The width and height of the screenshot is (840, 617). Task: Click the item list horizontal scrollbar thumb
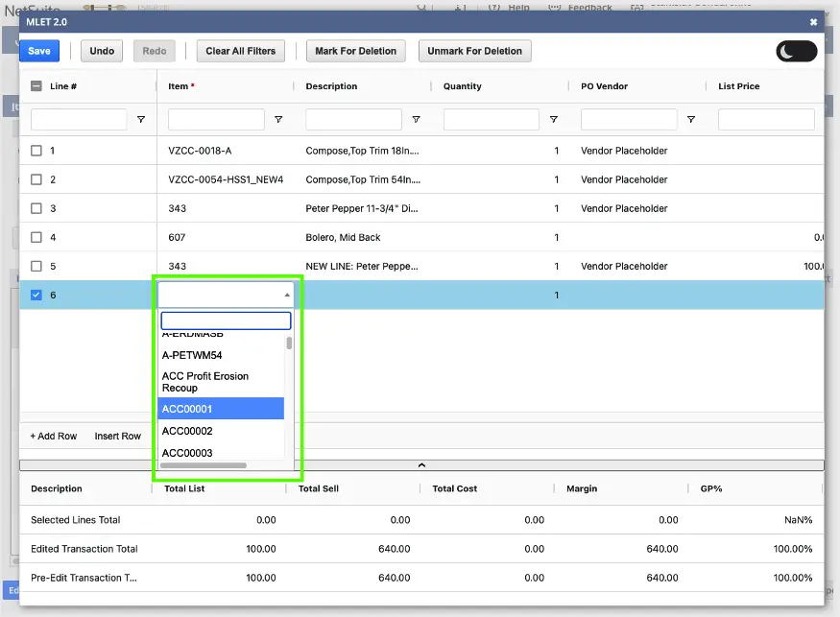[x=204, y=465]
